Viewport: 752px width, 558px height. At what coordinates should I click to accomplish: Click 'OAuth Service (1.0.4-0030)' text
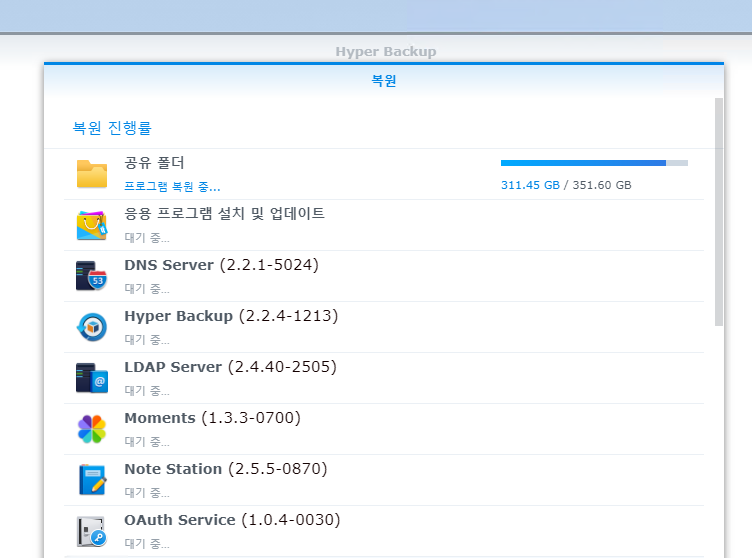[x=232, y=520]
